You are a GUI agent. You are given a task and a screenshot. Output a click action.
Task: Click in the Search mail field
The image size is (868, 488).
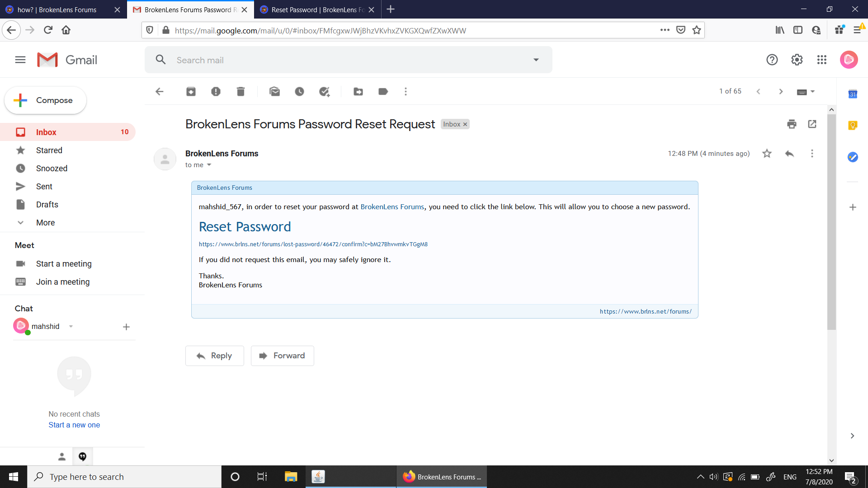(x=348, y=60)
